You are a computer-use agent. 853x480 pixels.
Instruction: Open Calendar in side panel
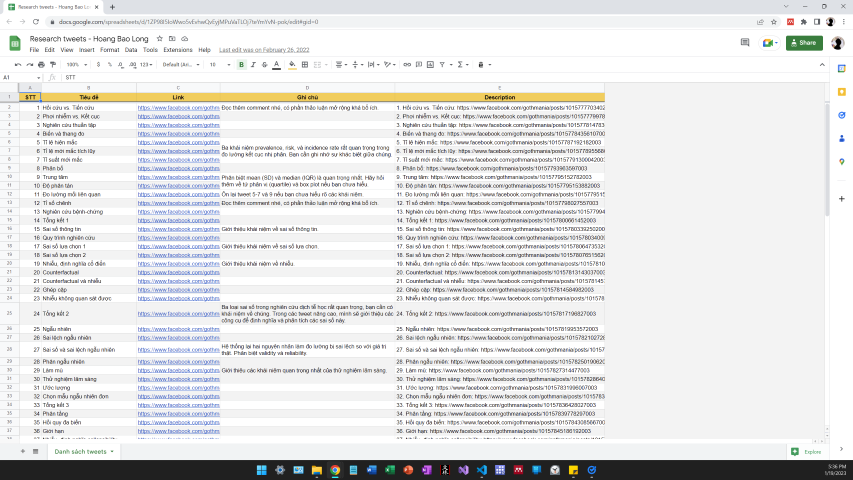click(x=842, y=69)
